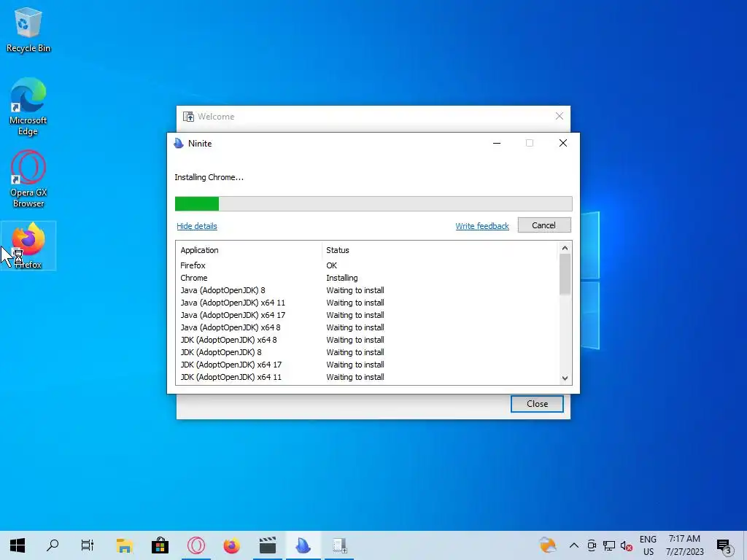Open the Recycle Bin desktop icon
The image size is (747, 560).
28,29
